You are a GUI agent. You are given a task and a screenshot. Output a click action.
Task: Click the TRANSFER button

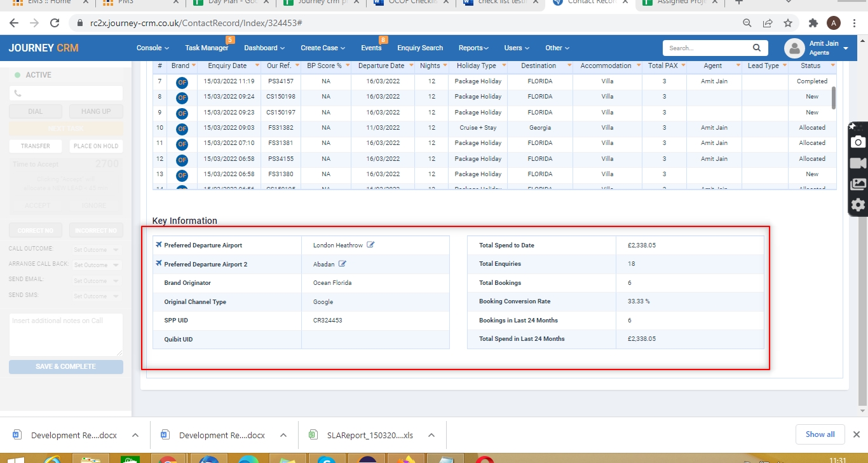pyautogui.click(x=36, y=146)
